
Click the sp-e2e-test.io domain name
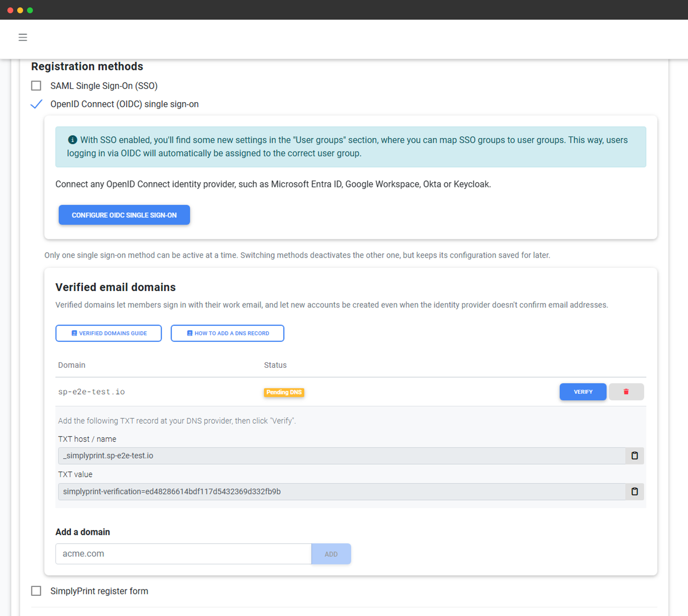coord(91,392)
